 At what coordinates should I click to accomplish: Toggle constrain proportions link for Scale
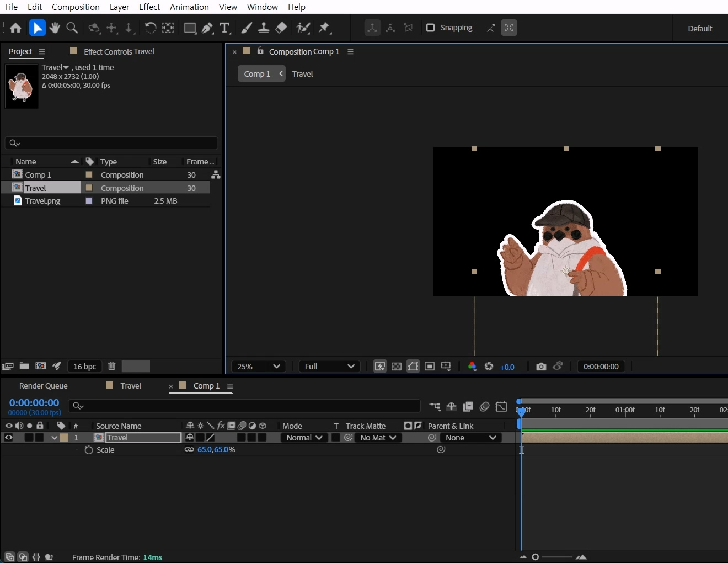[x=189, y=449]
